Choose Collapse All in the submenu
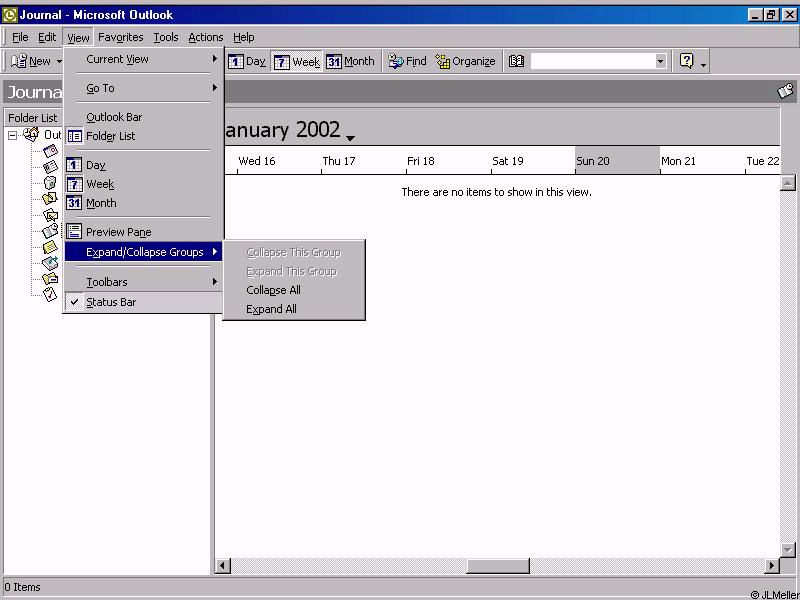 pos(294,290)
